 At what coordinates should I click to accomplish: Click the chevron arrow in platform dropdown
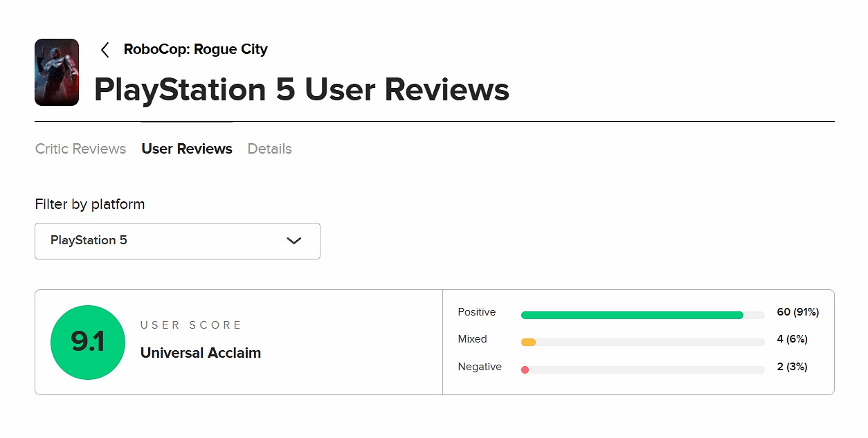(x=294, y=241)
